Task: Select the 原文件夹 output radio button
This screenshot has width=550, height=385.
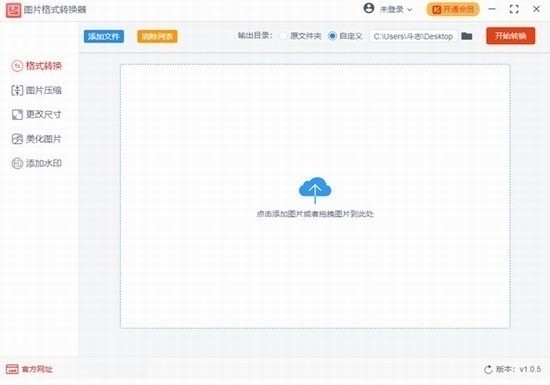Action: pyautogui.click(x=283, y=36)
